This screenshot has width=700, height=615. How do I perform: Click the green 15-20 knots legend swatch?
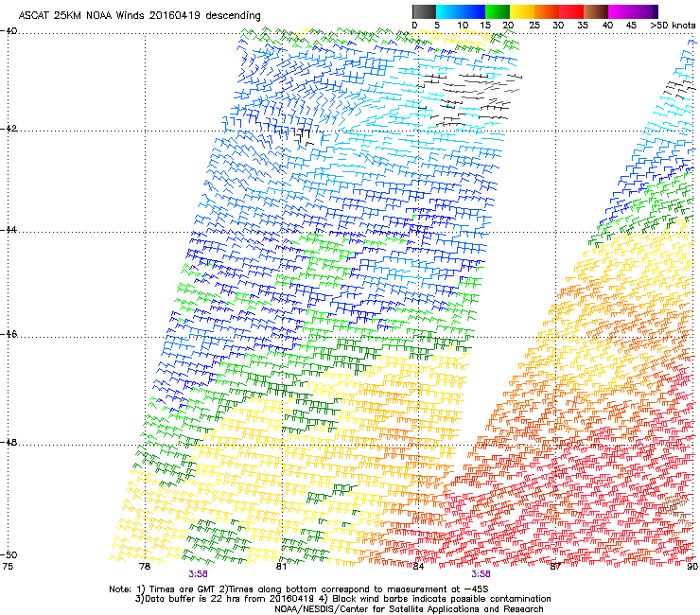point(498,11)
